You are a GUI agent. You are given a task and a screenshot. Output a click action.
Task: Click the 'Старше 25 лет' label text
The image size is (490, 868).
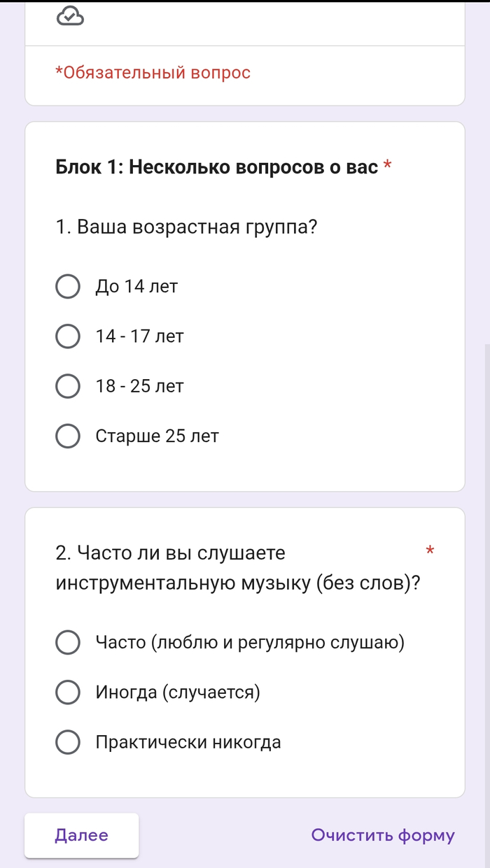click(x=157, y=436)
